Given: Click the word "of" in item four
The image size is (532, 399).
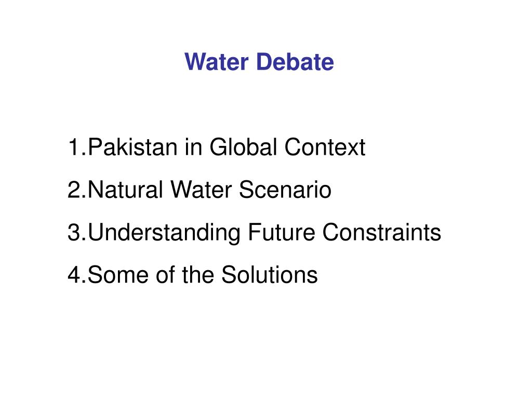Looking at the screenshot, I should (165, 274).
